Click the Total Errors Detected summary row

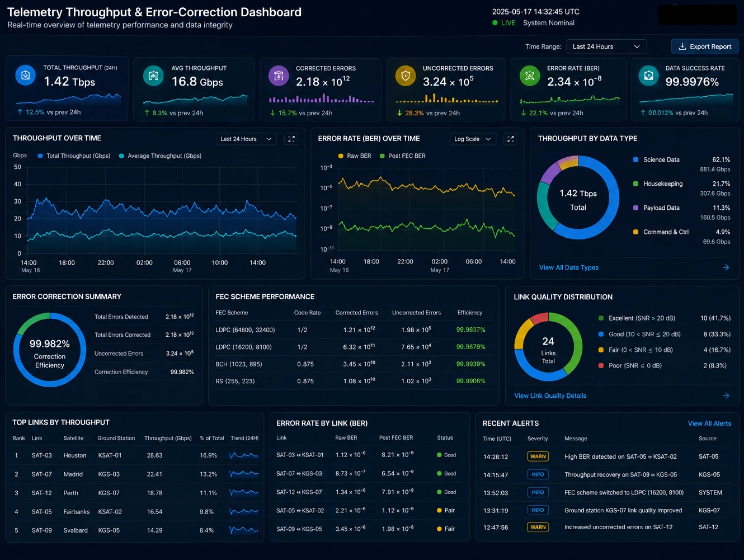click(x=144, y=317)
